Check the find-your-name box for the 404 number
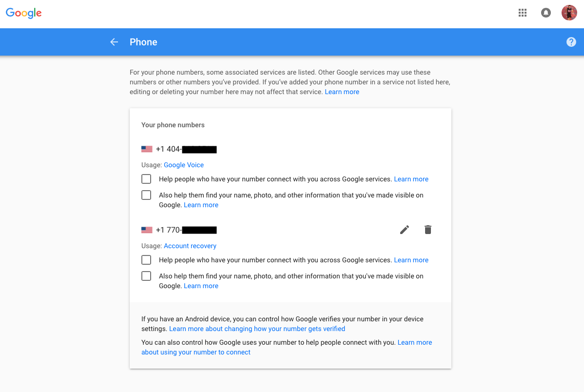The image size is (584, 392). (146, 195)
